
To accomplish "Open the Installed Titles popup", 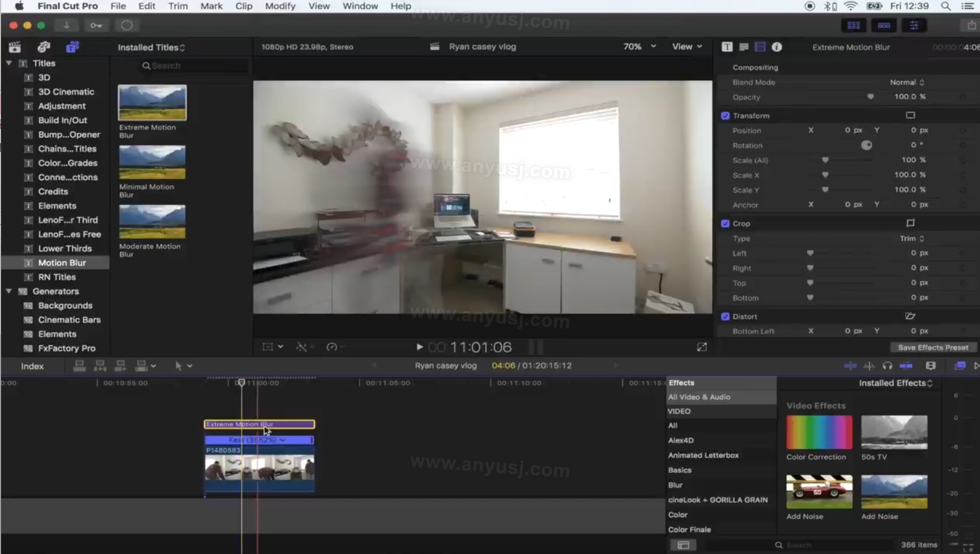I will tap(151, 47).
